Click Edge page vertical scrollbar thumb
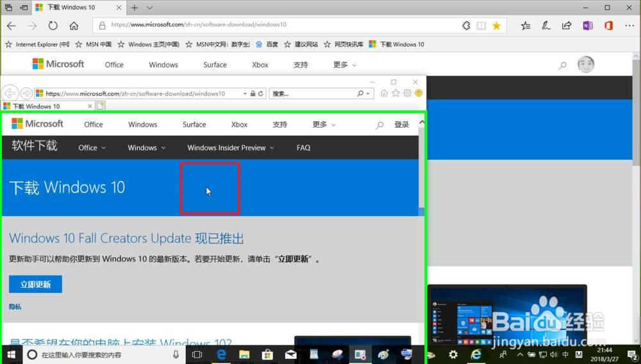The width and height of the screenshot is (641, 364). (x=637, y=112)
